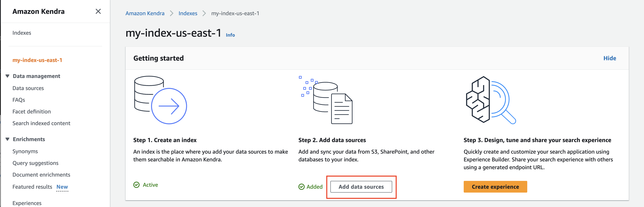644x207 pixels.
Task: Click the Amazon Kendra sidebar title
Action: [39, 11]
